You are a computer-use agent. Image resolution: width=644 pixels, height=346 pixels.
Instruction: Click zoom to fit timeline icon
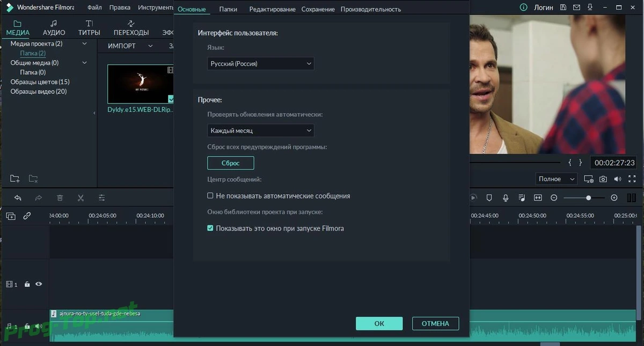pyautogui.click(x=538, y=197)
